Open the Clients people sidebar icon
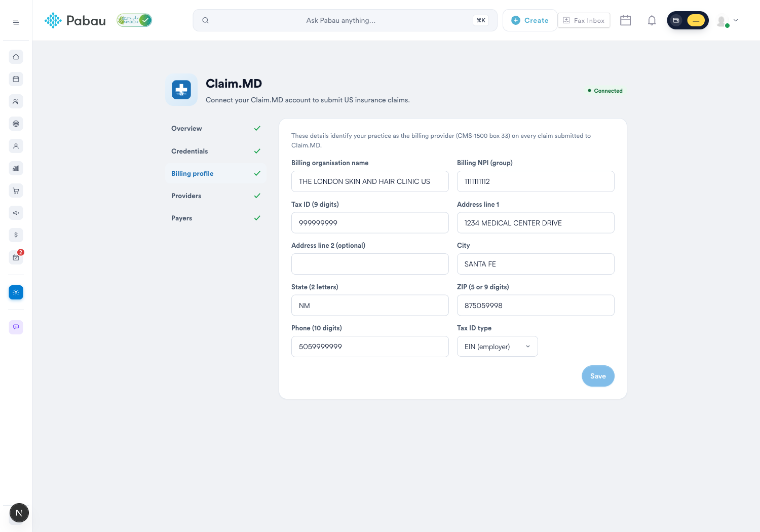Viewport: 760px width, 532px height. click(x=16, y=101)
